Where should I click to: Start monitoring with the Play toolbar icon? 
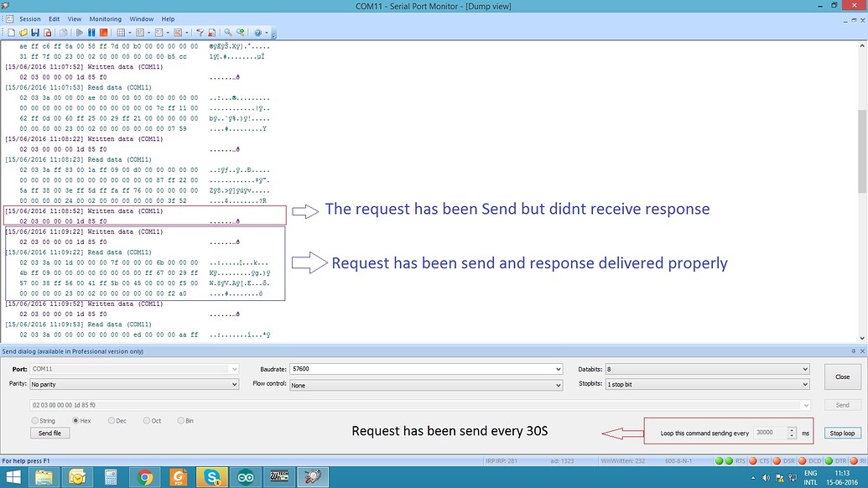point(80,33)
